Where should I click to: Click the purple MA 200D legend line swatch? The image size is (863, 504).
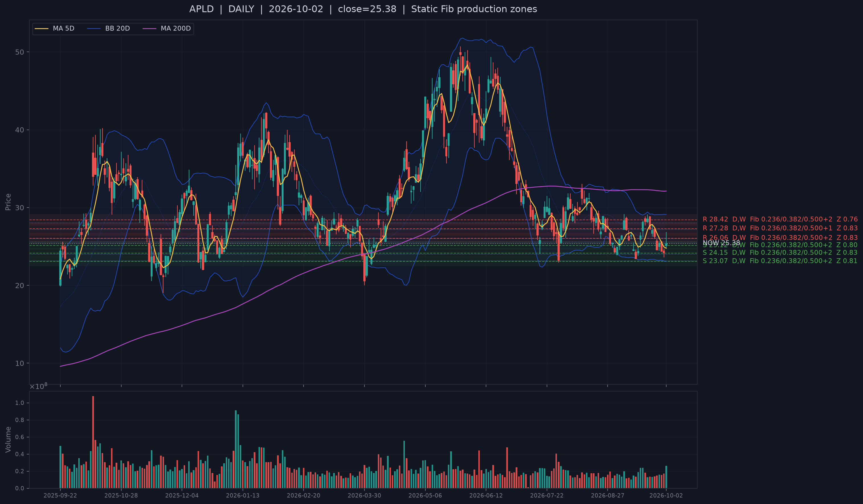click(149, 29)
